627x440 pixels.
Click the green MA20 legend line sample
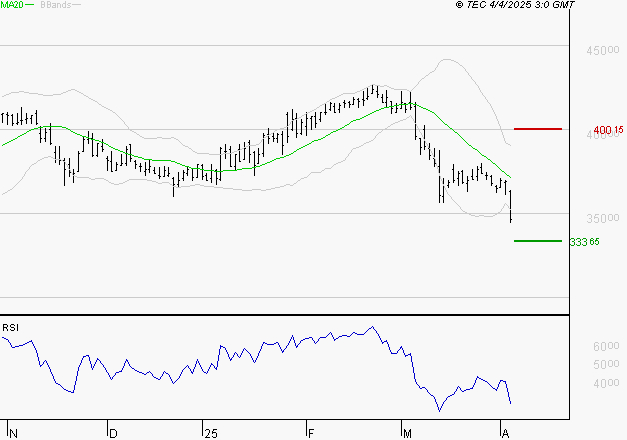pyautogui.click(x=31, y=6)
